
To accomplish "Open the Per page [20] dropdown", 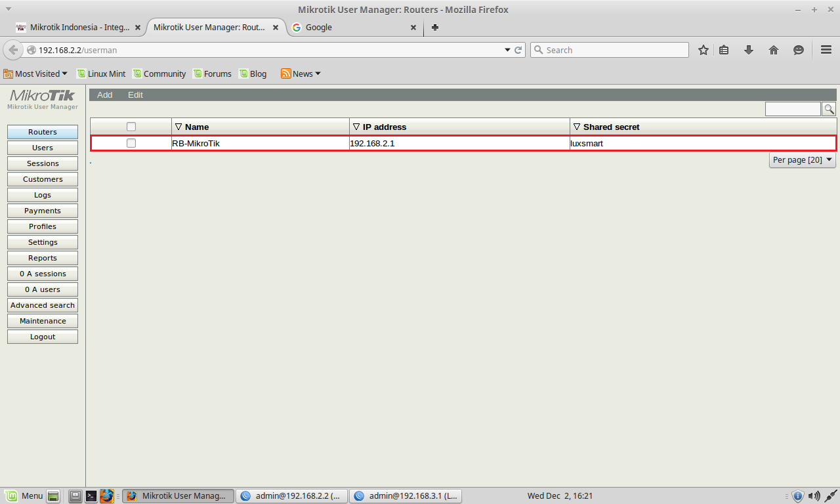I will coord(803,159).
